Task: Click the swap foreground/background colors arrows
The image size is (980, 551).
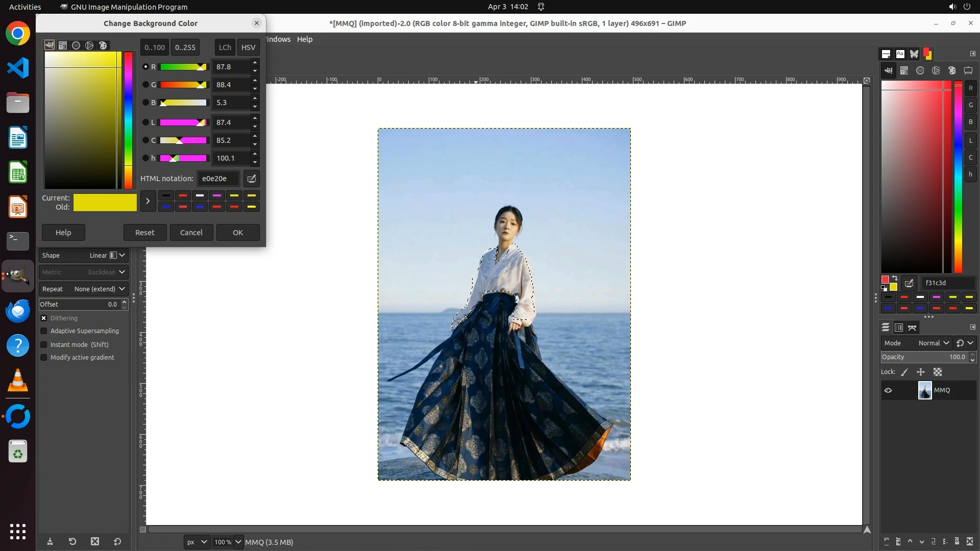Action: coord(895,279)
